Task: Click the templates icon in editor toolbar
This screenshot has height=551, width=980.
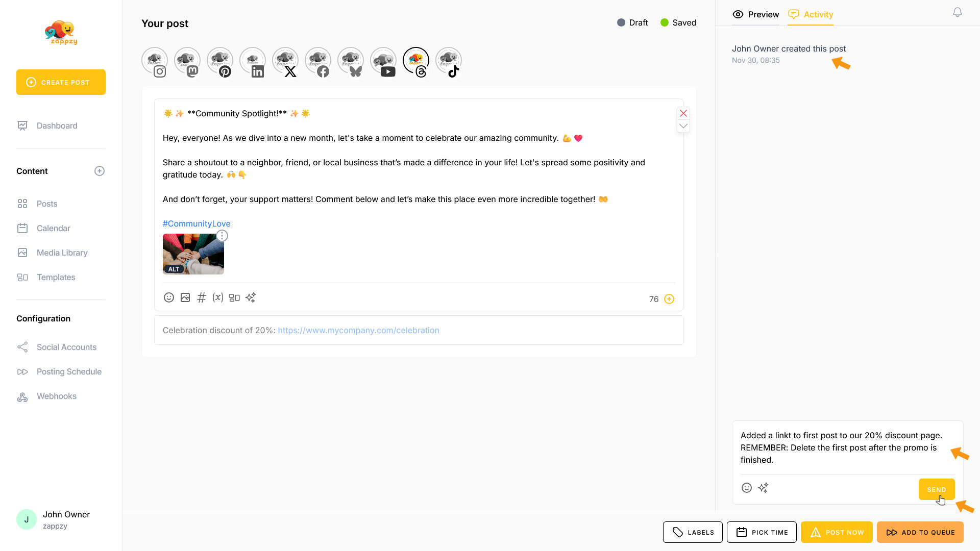Action: tap(234, 297)
